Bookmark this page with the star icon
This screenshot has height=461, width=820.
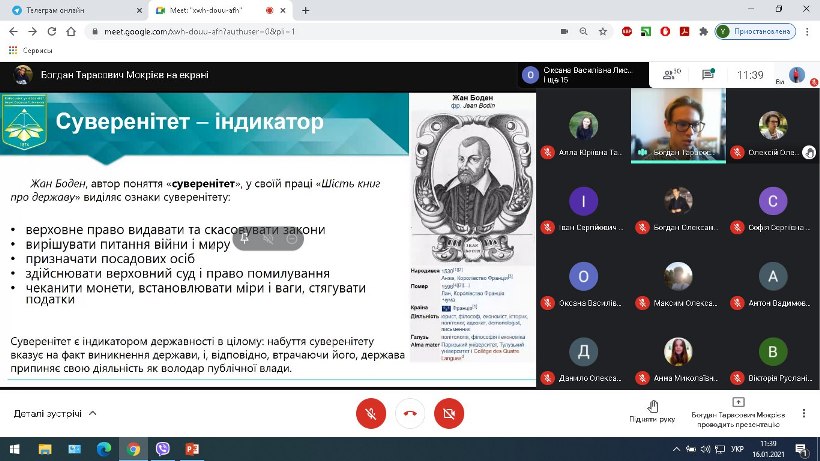[603, 31]
